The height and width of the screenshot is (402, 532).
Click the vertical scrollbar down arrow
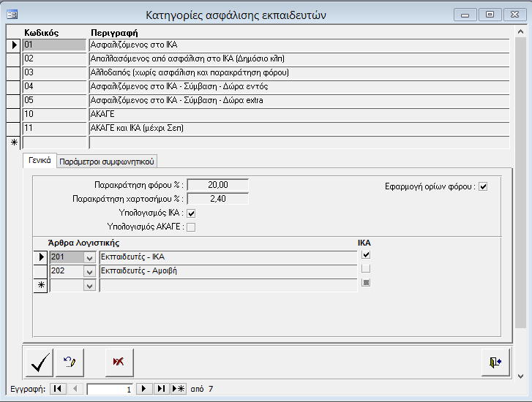point(520,376)
